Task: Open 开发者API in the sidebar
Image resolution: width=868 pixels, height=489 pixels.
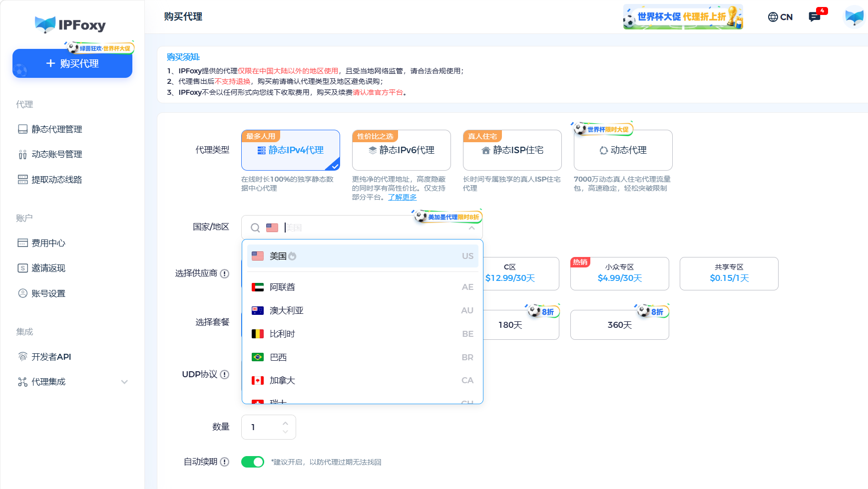Action: coord(51,357)
